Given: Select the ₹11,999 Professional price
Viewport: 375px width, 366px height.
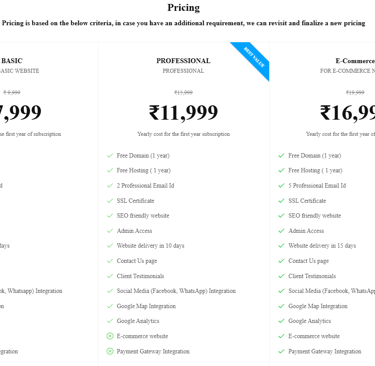Looking at the screenshot, I should (x=183, y=112).
